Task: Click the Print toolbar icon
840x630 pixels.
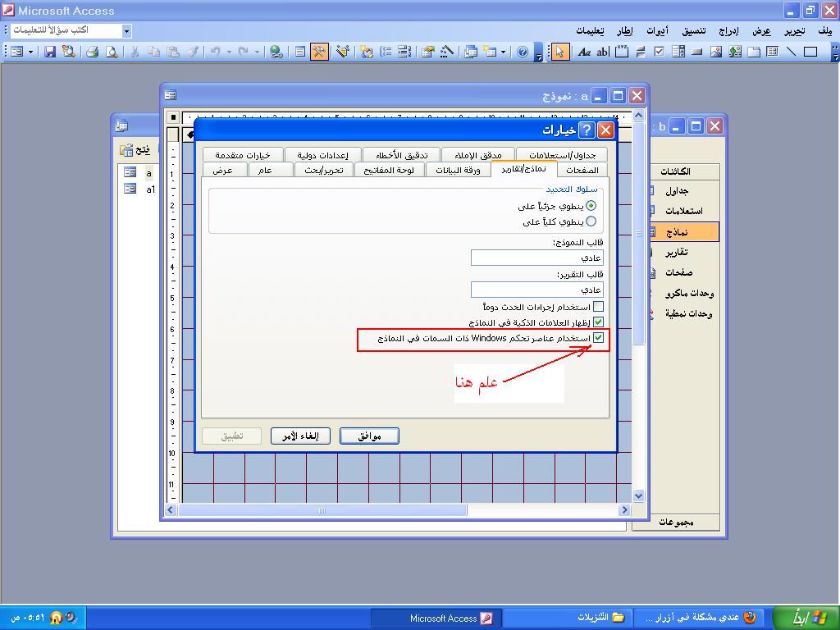Action: (x=92, y=52)
